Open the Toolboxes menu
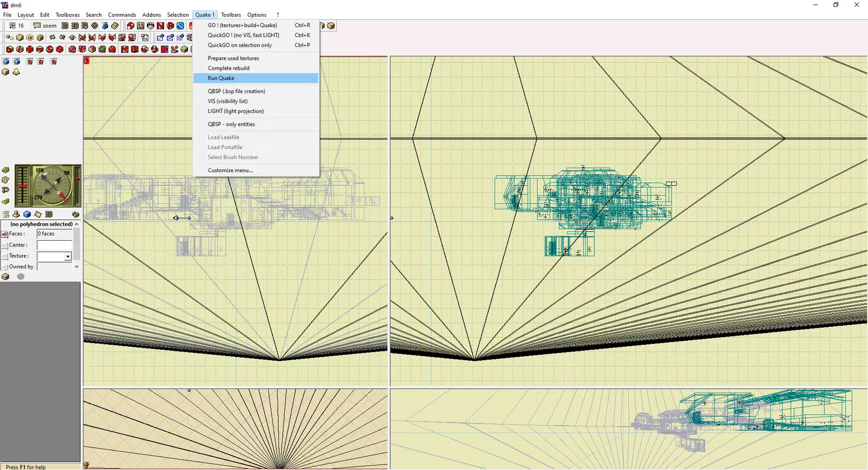868x470 pixels. coord(68,15)
